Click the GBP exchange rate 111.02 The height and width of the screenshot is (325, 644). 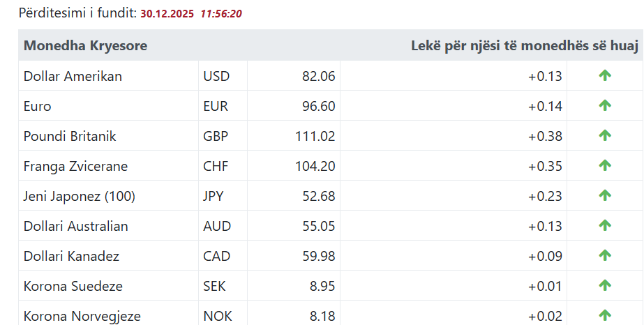click(315, 137)
